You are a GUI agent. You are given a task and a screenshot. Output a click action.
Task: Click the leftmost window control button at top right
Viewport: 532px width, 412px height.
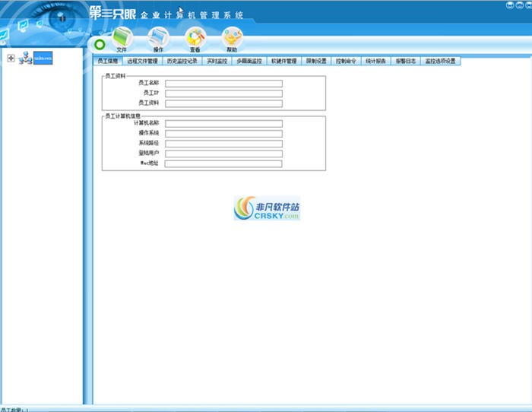510,5
